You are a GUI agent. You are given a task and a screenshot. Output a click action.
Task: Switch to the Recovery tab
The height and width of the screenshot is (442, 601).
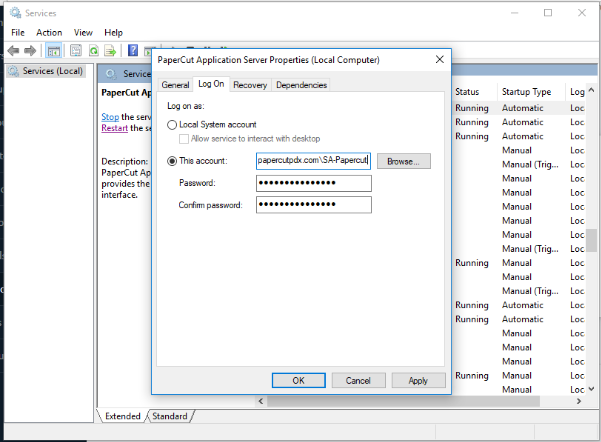(250, 85)
